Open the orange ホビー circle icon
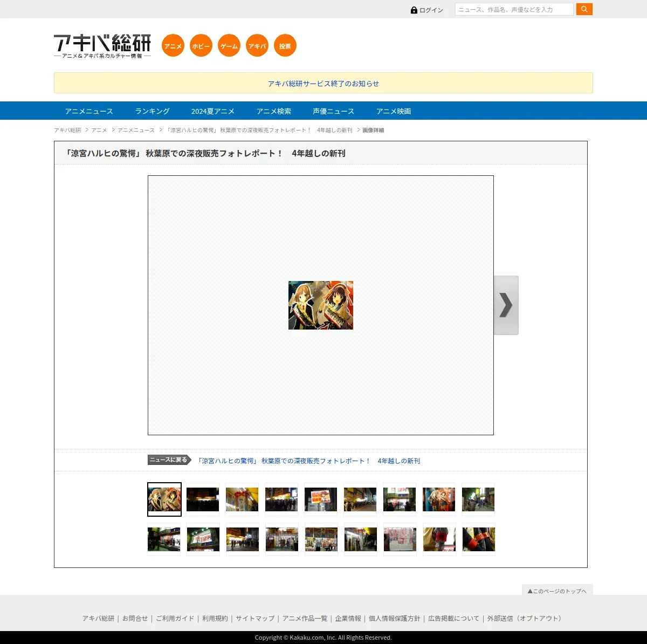 (201, 45)
